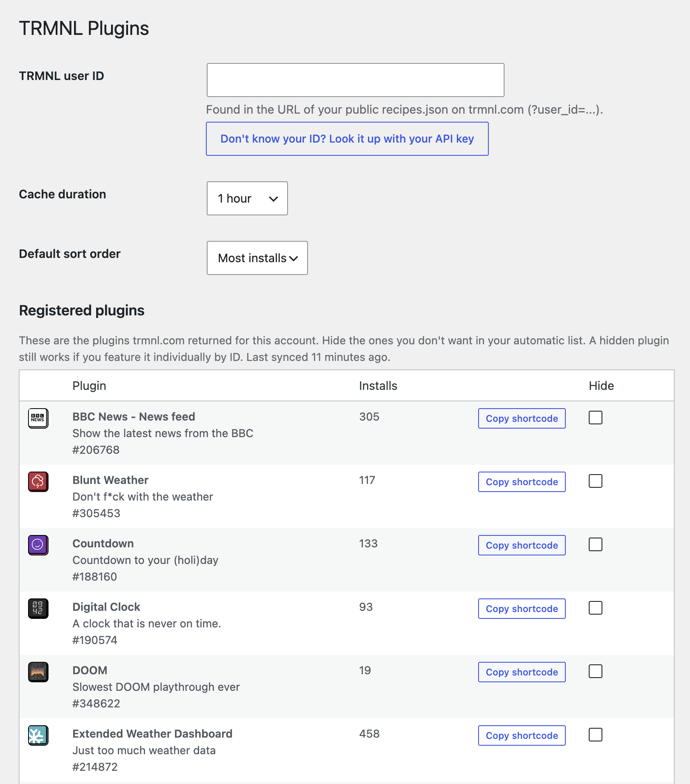This screenshot has width=690, height=784.
Task: Copy the DOOM plugin shortcode
Action: pyautogui.click(x=522, y=672)
